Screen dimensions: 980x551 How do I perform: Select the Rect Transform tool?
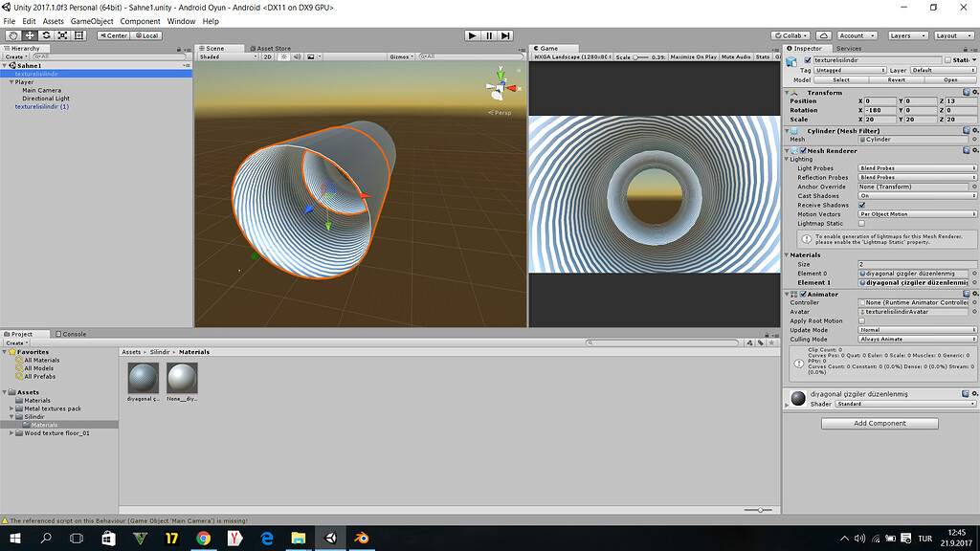(x=80, y=34)
